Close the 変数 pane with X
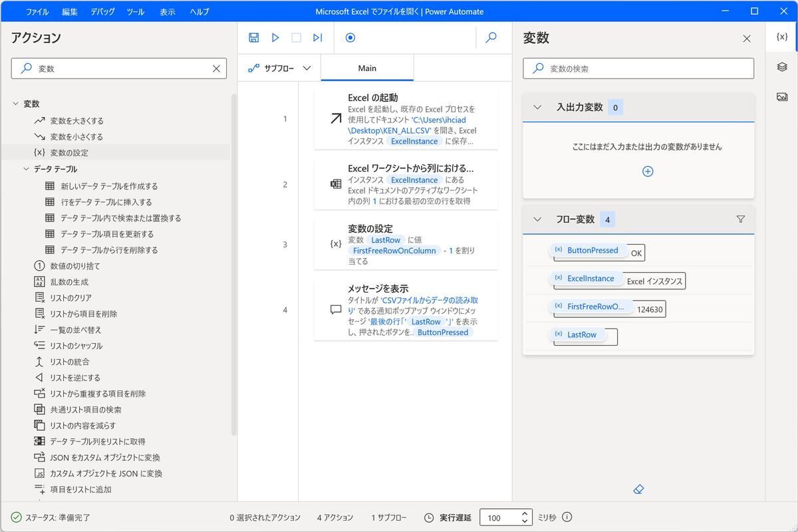The width and height of the screenshot is (798, 532). (747, 39)
